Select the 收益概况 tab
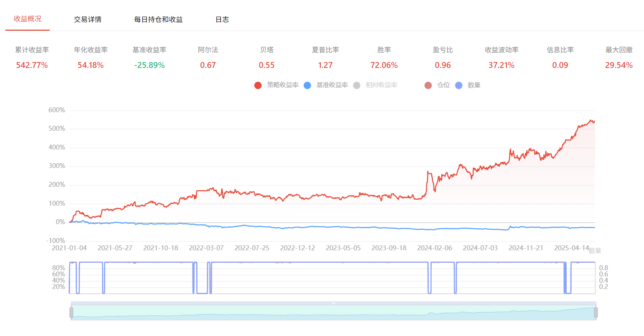This screenshot has height=336, width=644. coord(28,19)
